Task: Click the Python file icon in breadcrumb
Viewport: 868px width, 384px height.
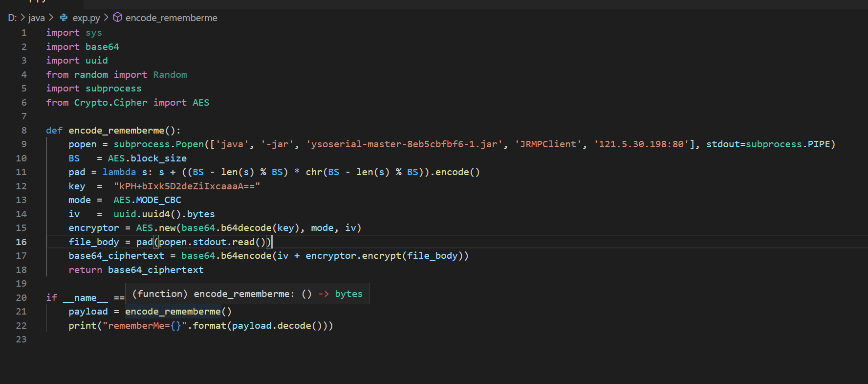Action: pyautogui.click(x=64, y=18)
